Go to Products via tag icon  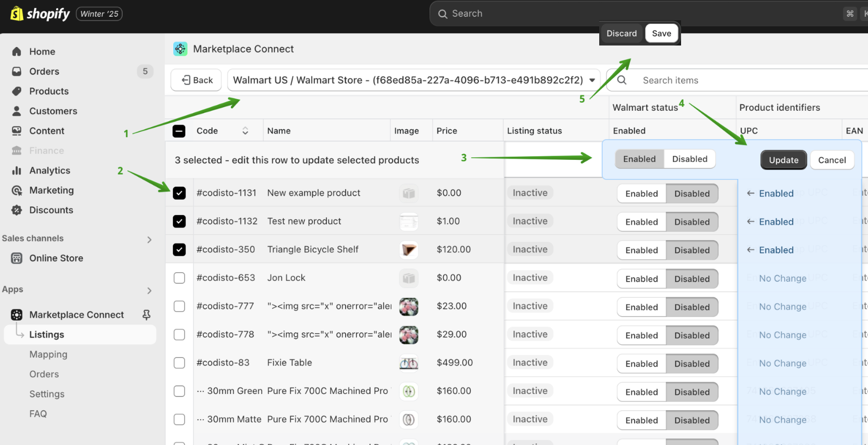[x=17, y=91]
